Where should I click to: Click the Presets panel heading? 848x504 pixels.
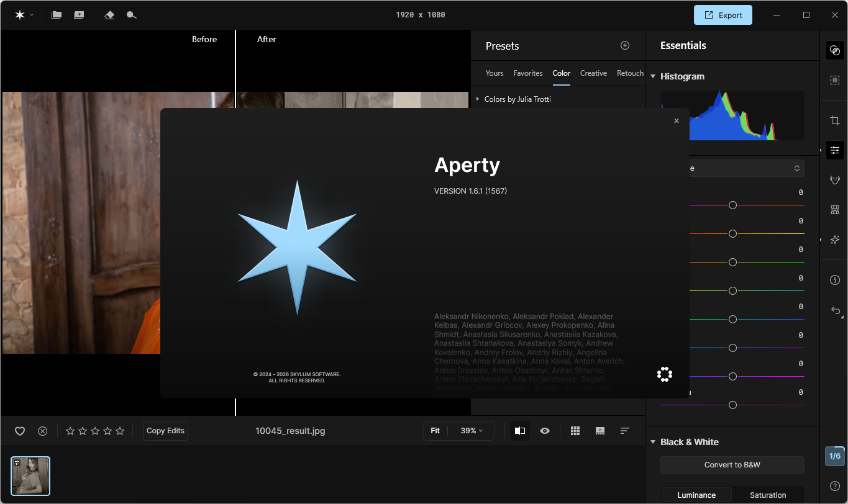click(503, 46)
